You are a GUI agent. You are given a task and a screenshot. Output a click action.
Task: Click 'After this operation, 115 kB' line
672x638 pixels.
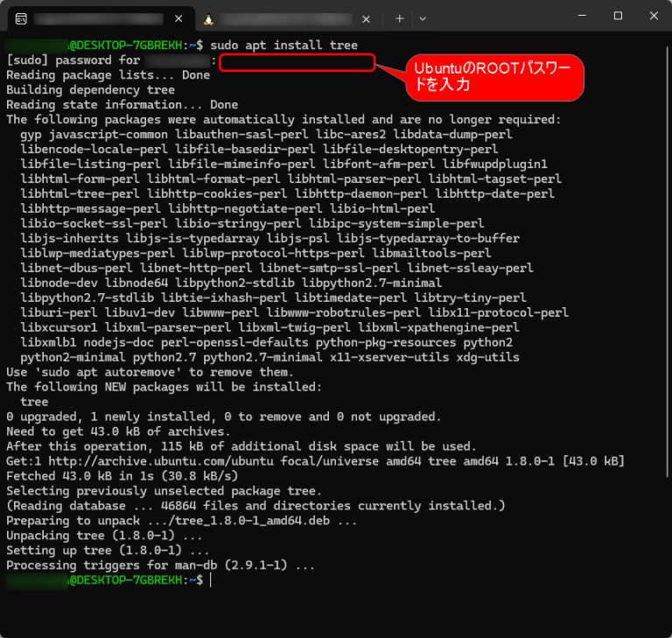pos(241,446)
